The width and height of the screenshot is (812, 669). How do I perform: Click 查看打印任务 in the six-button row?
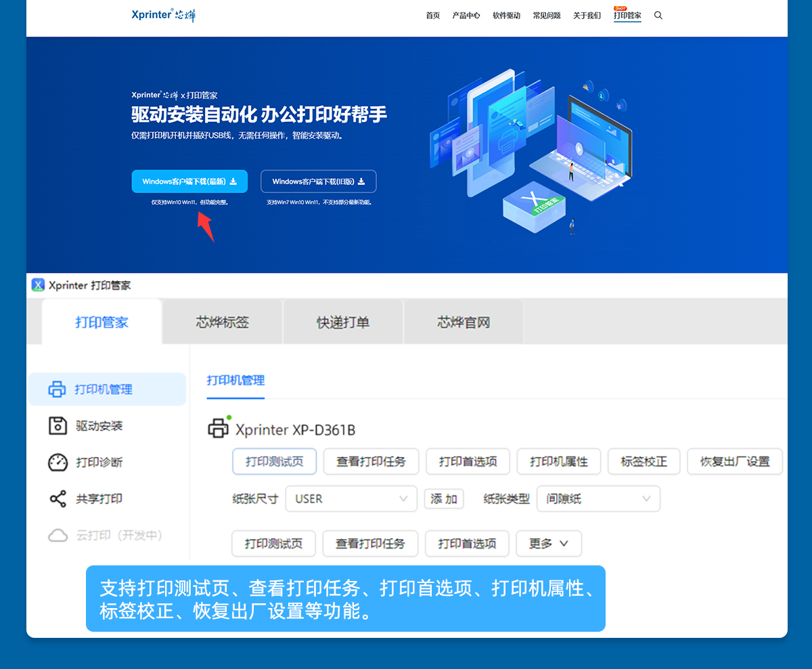371,462
